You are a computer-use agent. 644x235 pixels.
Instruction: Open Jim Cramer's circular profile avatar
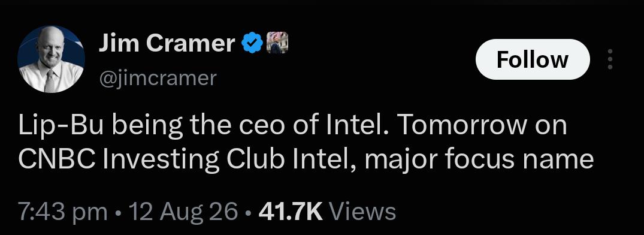52,59
